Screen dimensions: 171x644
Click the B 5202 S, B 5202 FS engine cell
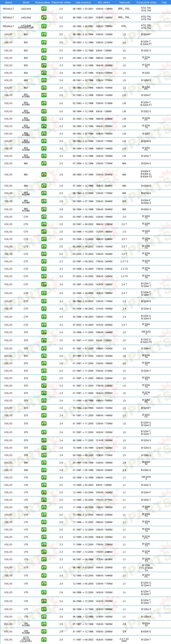tap(146, 341)
